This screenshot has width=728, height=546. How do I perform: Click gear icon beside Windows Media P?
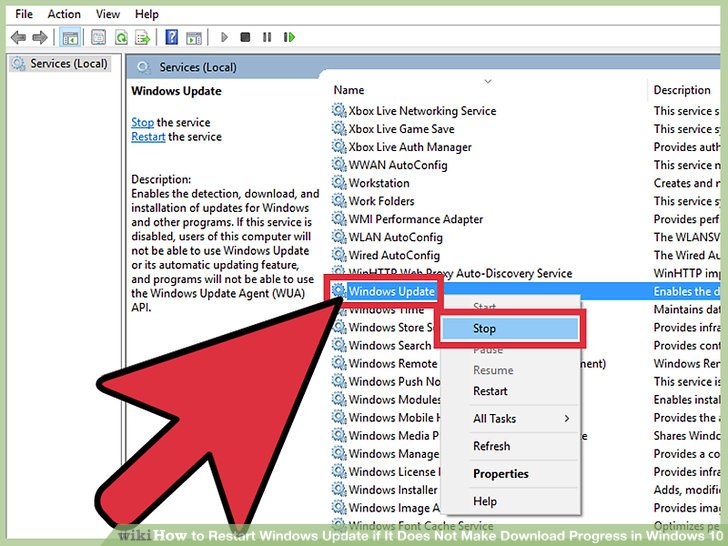[339, 435]
